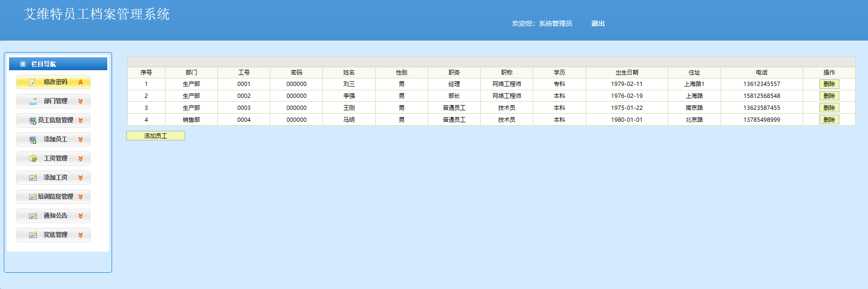The height and width of the screenshot is (289, 868).
Task: Click the computer icon on 添加员工
Action: click(x=33, y=140)
